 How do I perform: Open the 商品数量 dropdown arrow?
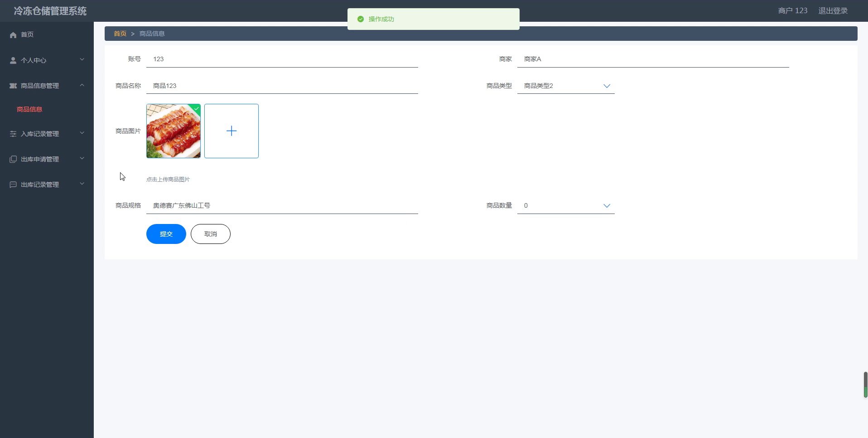click(x=607, y=205)
